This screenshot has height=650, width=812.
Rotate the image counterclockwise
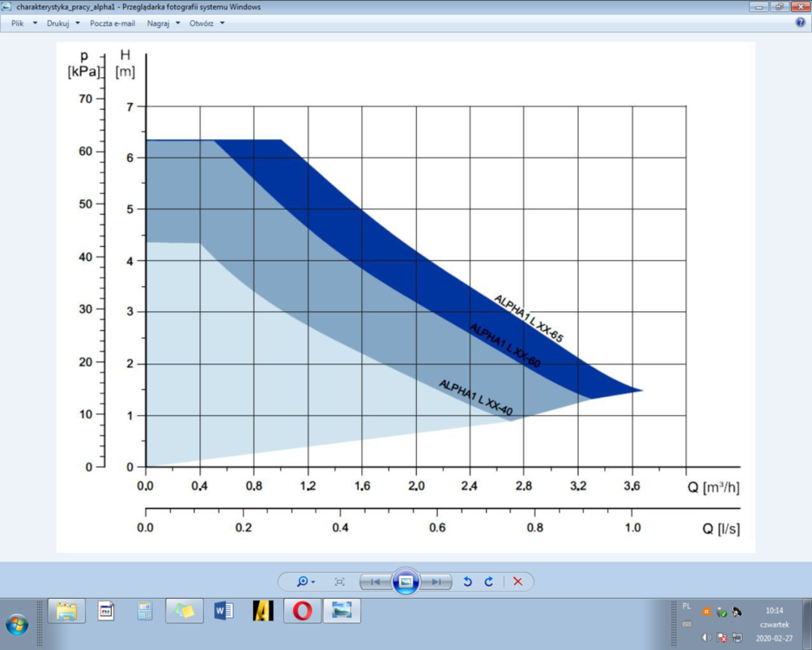pyautogui.click(x=467, y=582)
